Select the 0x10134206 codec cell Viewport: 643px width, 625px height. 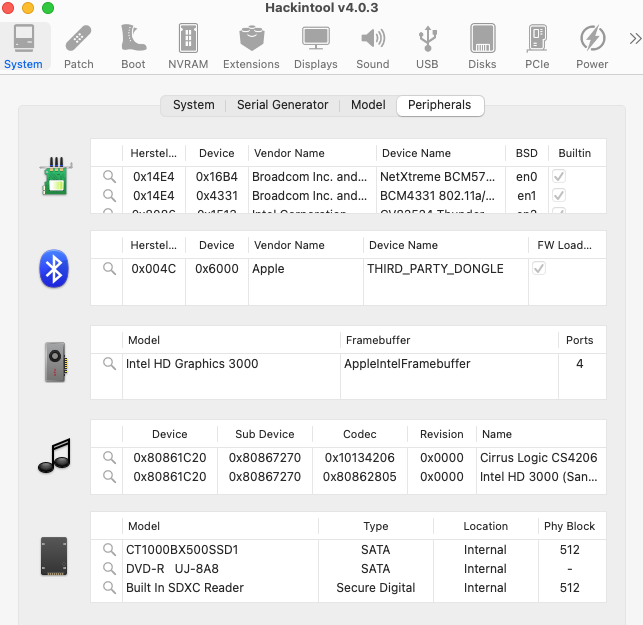(360, 457)
